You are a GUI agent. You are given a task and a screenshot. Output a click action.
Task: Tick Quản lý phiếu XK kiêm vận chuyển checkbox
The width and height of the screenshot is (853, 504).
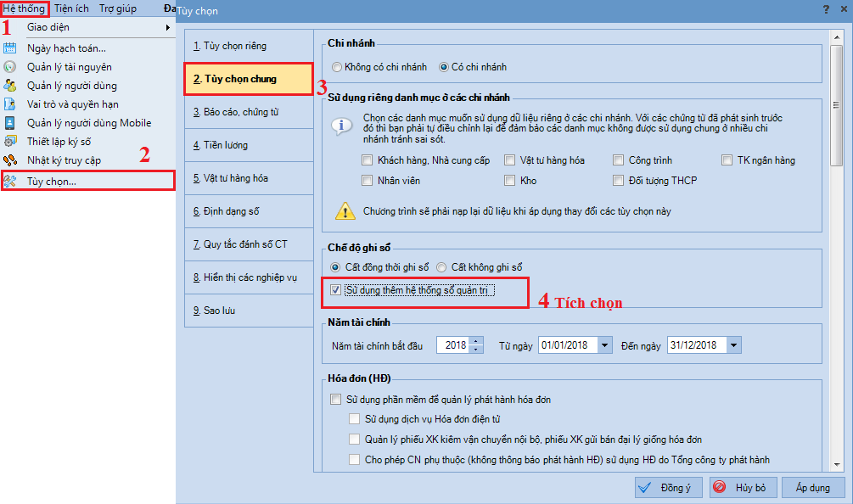coord(355,440)
